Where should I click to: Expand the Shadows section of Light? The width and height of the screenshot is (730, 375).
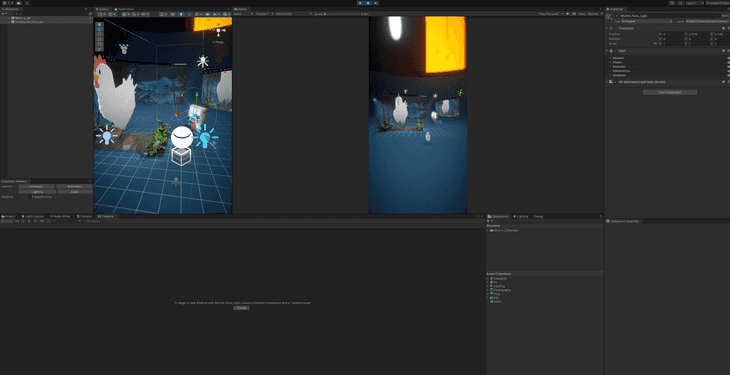tap(610, 75)
